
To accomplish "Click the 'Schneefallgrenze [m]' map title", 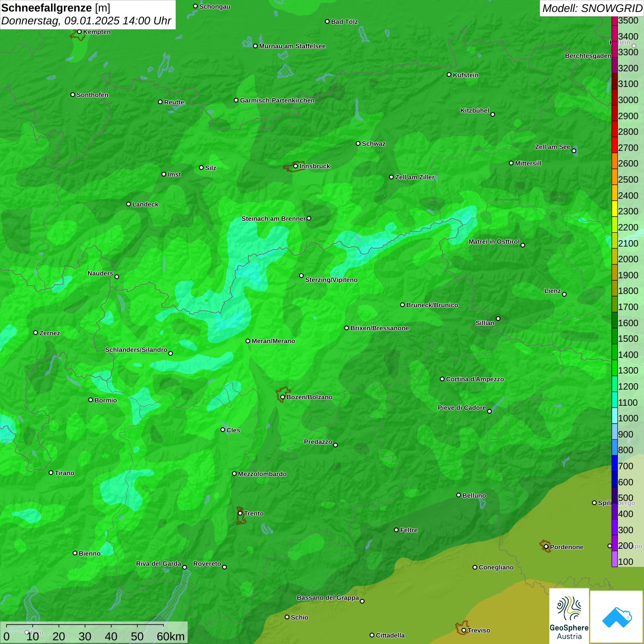I will pyautogui.click(x=56, y=8).
